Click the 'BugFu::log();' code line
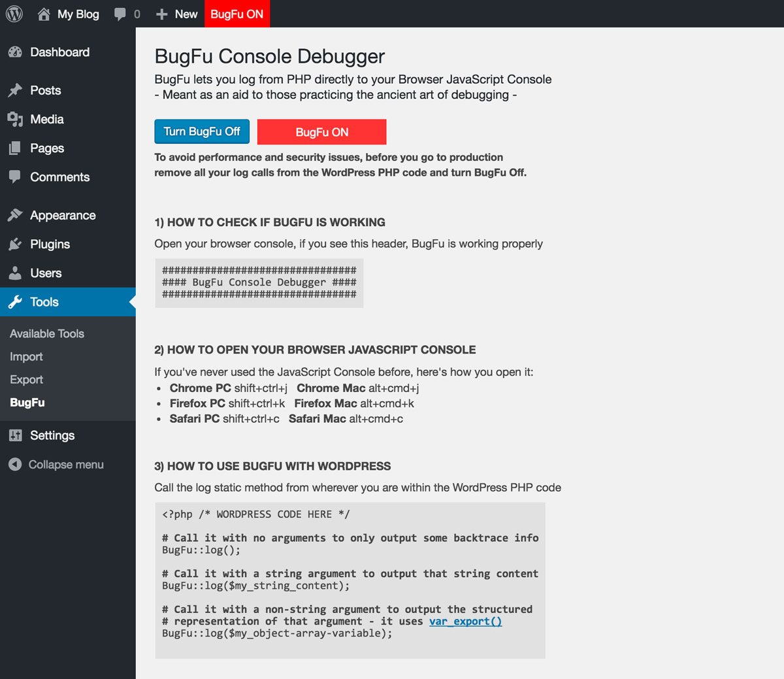The image size is (784, 679). pos(201,550)
